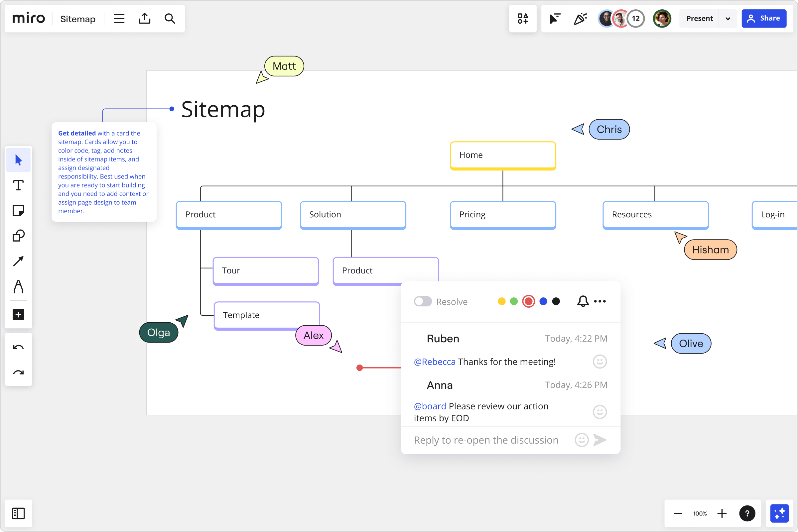
Task: Toggle comment notification bell
Action: pos(583,301)
